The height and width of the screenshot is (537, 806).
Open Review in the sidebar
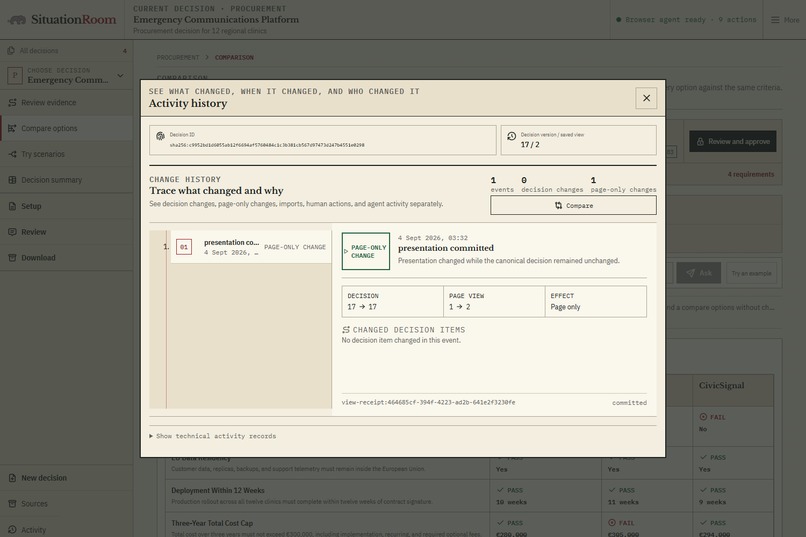pos(66,232)
